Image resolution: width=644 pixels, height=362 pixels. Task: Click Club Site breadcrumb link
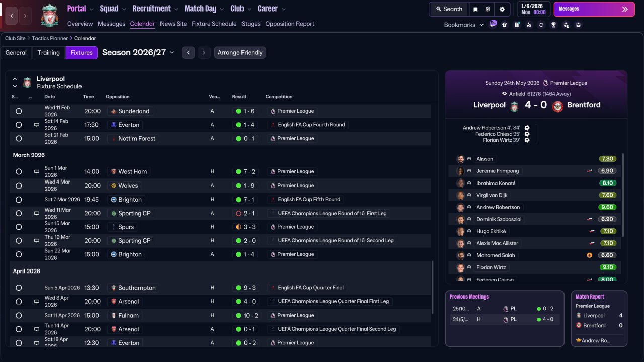tap(16, 38)
